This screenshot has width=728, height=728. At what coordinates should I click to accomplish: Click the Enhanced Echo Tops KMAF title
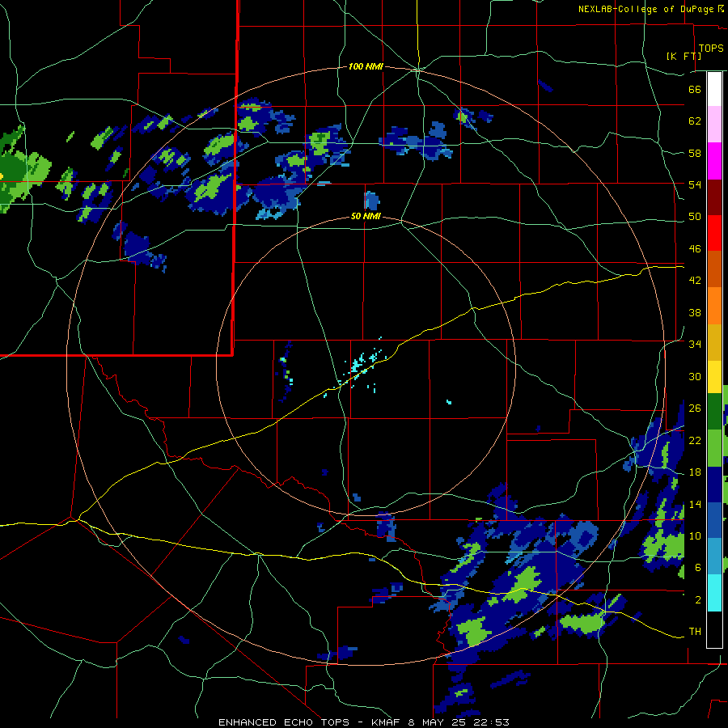click(363, 722)
